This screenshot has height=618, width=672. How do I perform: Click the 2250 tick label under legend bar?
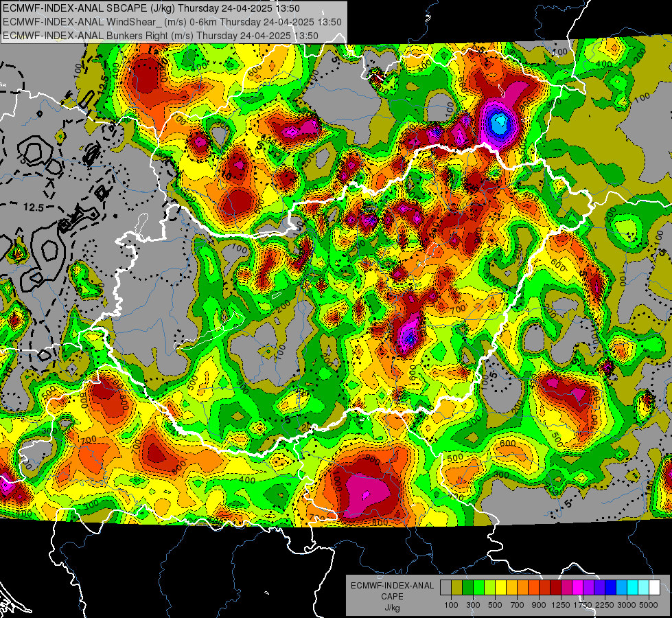(x=605, y=605)
